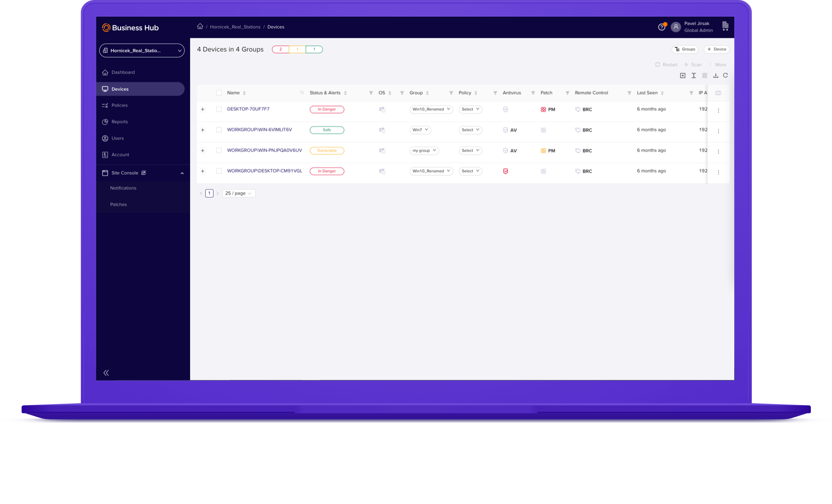The width and height of the screenshot is (832, 504).
Task: Click page number 1 in pagination
Action: (209, 193)
